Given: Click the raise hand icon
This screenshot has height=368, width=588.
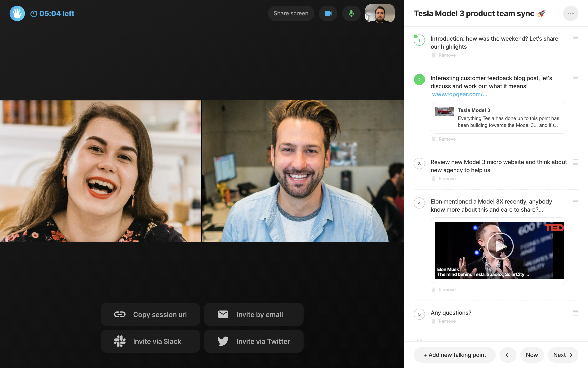Looking at the screenshot, I should point(17,13).
